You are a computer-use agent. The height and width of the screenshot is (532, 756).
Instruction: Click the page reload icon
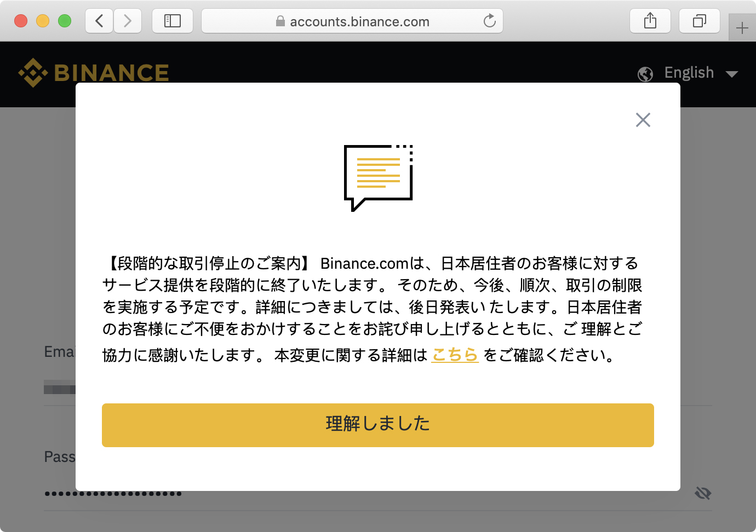click(489, 21)
